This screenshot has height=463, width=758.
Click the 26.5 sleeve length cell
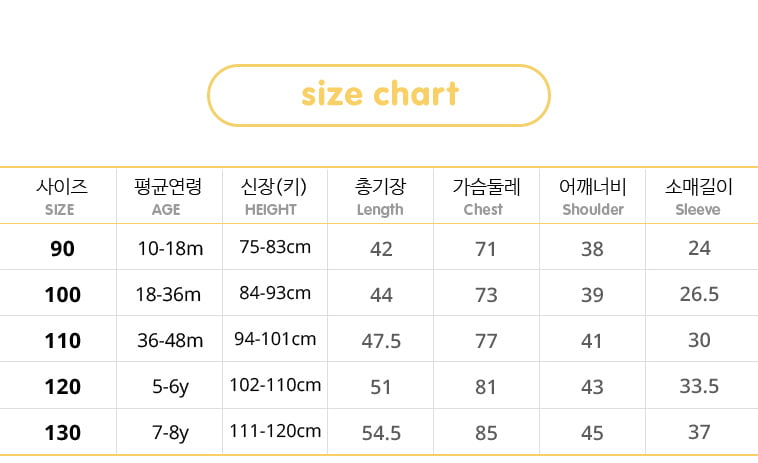(x=699, y=295)
